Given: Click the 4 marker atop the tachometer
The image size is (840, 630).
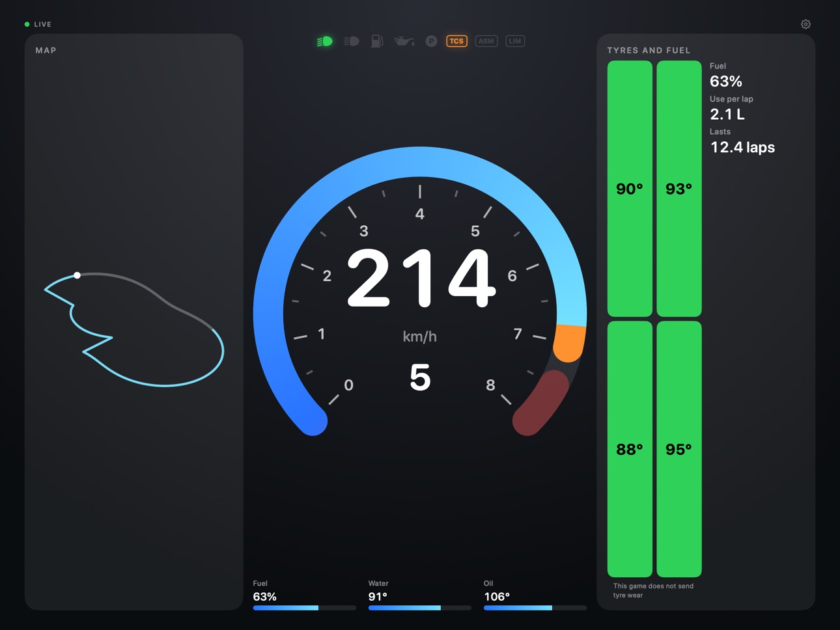Looking at the screenshot, I should [x=420, y=213].
